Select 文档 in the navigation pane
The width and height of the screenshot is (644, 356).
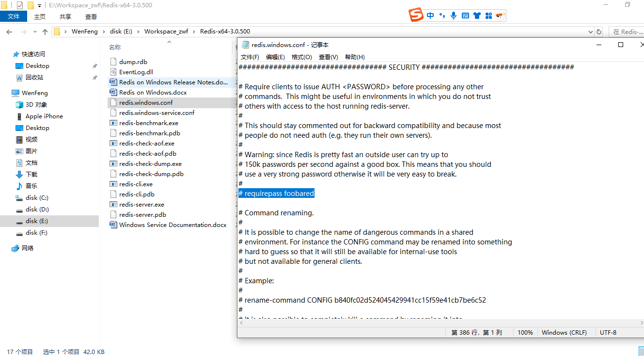click(x=31, y=163)
